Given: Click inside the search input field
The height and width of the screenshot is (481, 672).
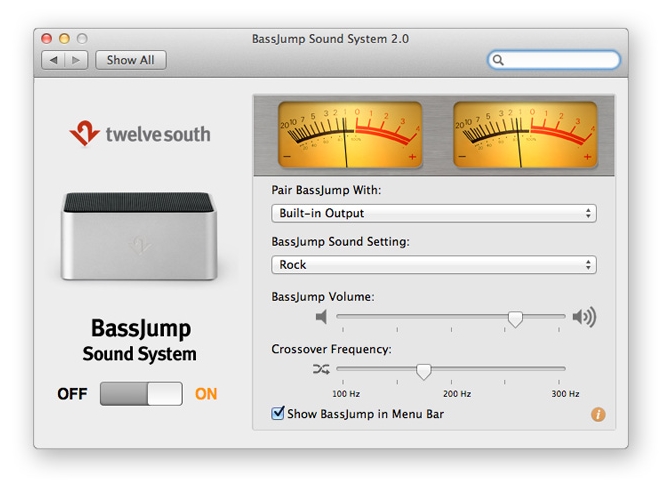Looking at the screenshot, I should (560, 60).
